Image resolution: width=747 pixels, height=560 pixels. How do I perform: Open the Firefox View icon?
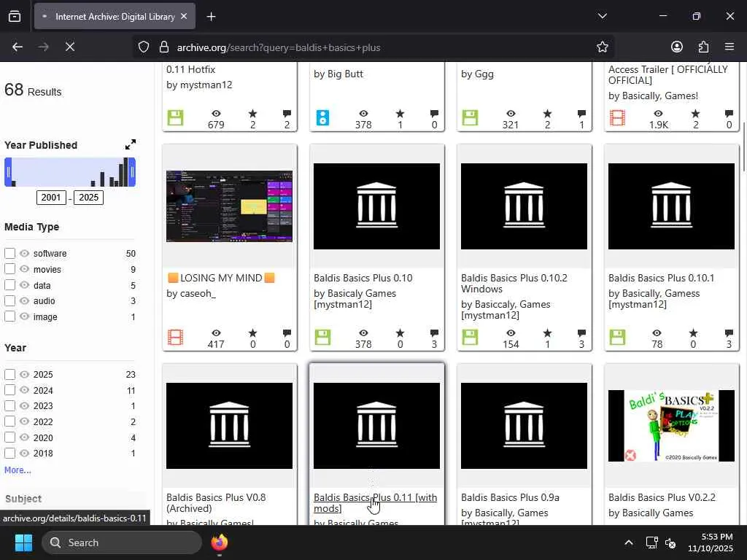coord(15,17)
